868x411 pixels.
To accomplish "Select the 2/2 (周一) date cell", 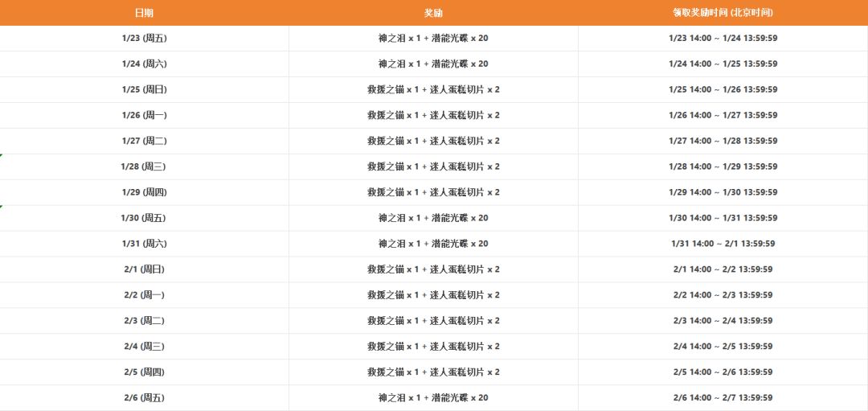I will point(144,295).
